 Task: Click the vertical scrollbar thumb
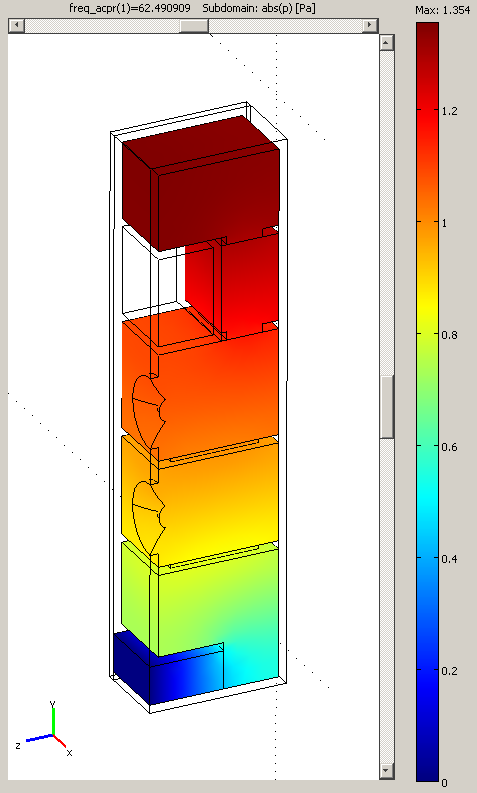pos(386,407)
